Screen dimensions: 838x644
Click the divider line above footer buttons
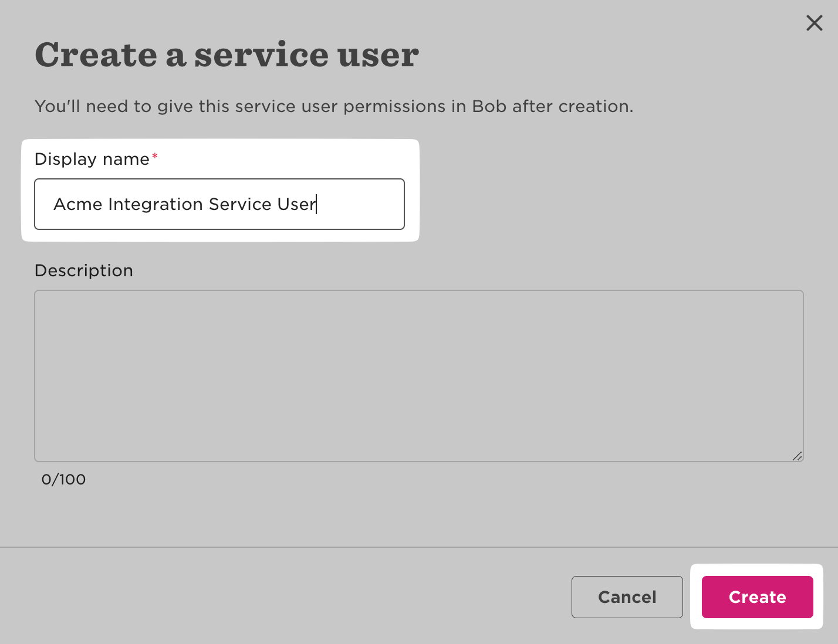tap(418, 547)
